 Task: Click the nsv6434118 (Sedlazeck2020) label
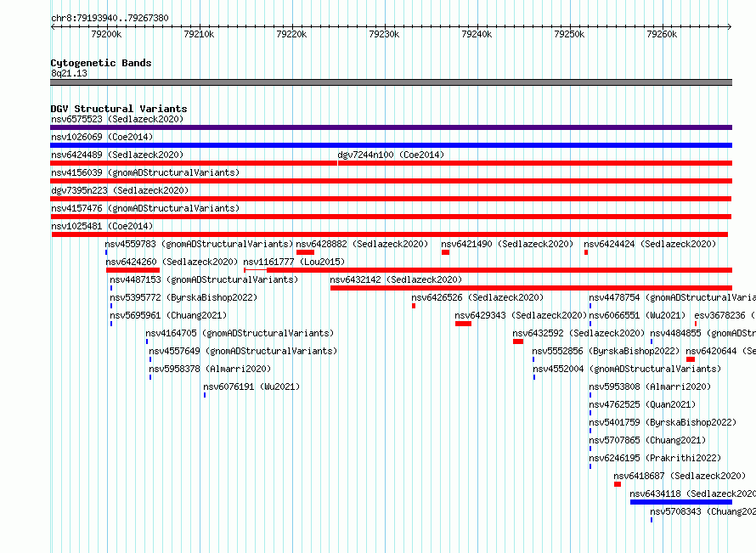[x=693, y=494]
